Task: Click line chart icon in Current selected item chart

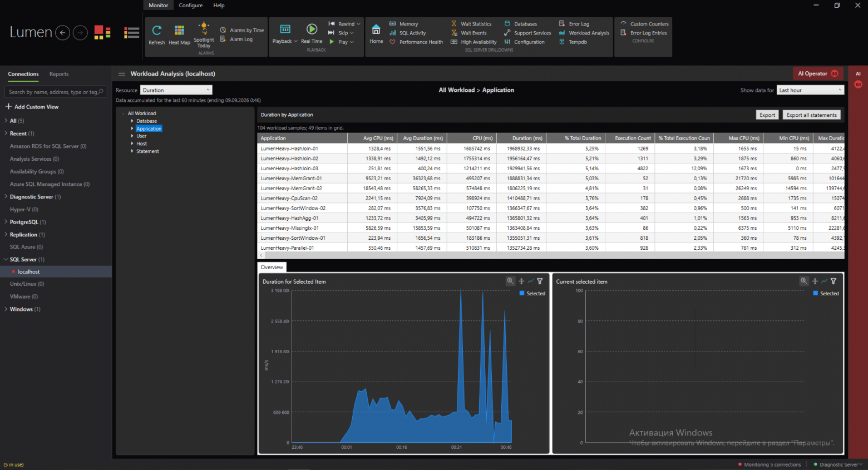Action: coord(824,281)
